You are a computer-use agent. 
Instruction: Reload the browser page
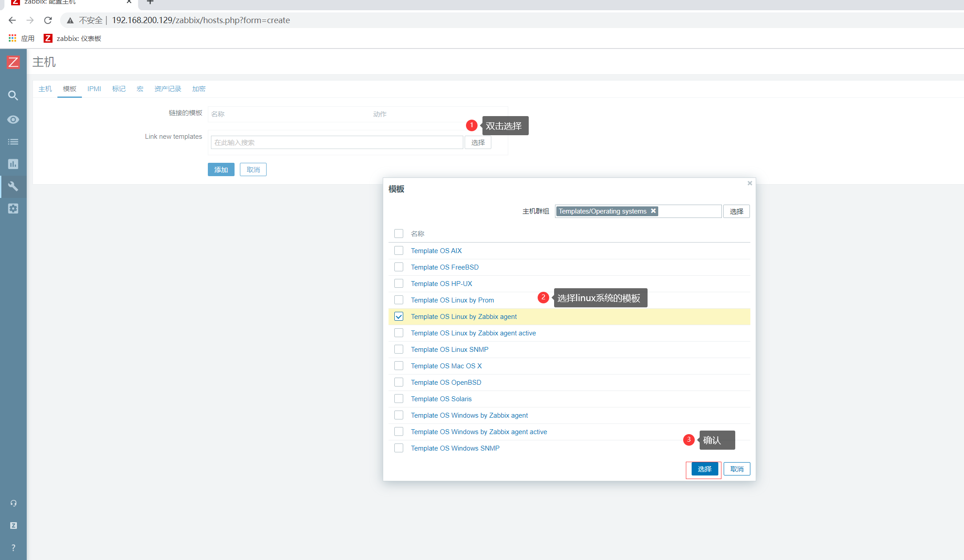[x=48, y=20]
